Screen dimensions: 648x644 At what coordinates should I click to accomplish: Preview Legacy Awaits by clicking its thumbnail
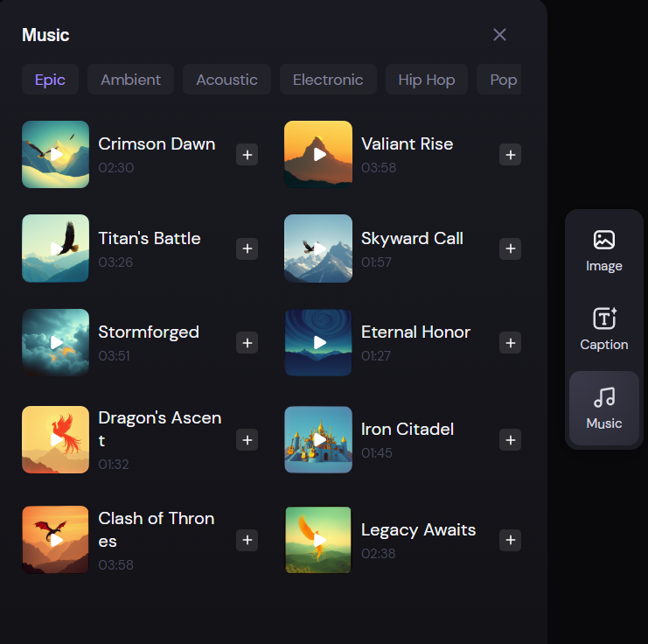pyautogui.click(x=318, y=540)
